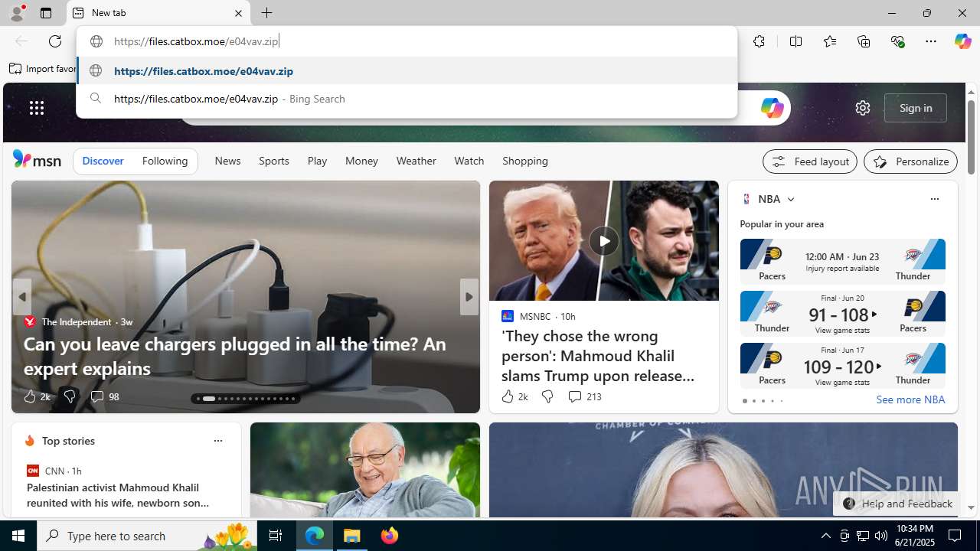Open Tab actions menu icon

[45, 13]
